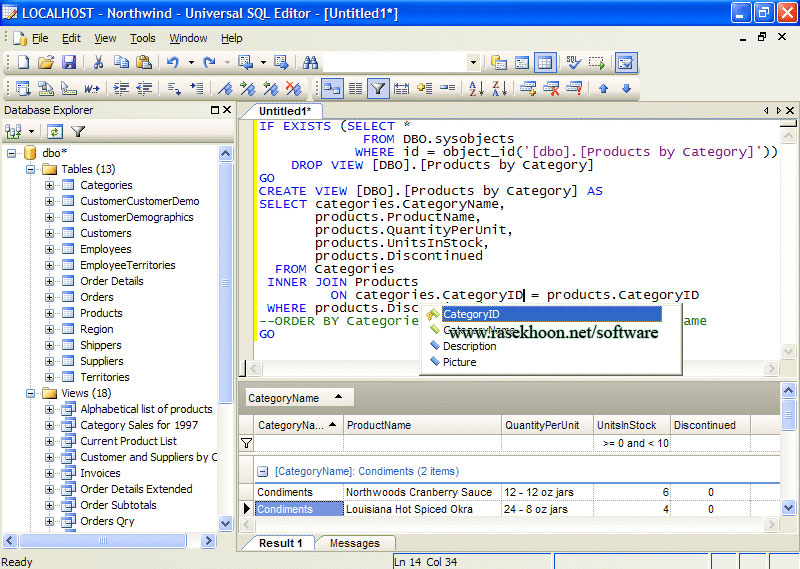Sort ascending with the A-Z icon

point(476,88)
